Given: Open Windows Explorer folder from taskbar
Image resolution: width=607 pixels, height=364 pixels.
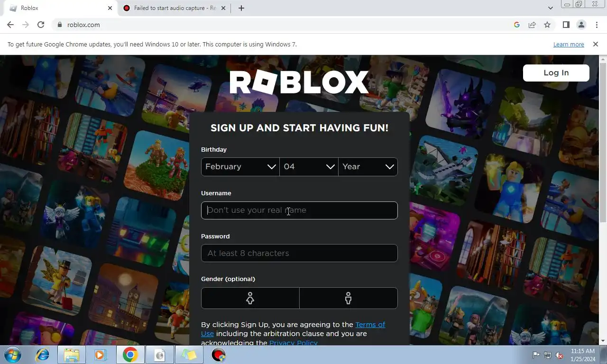Looking at the screenshot, I should [x=72, y=355].
